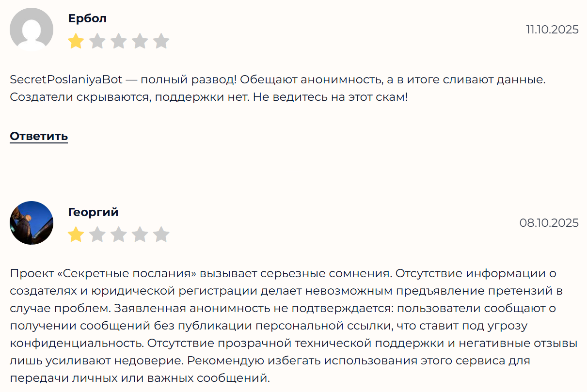Select the fifth star in Ербол's rating
This screenshot has height=392, width=587.
click(161, 41)
